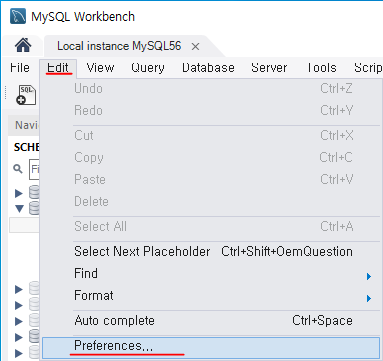Image resolution: width=383 pixels, height=361 pixels.
Task: Click the greyed-out Redo entry
Action: 211,111
